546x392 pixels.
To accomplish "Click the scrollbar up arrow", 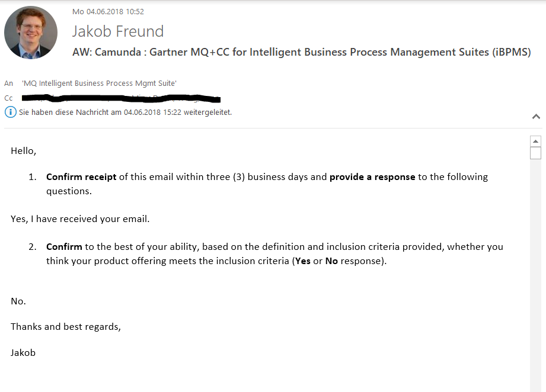I will pos(535,142).
